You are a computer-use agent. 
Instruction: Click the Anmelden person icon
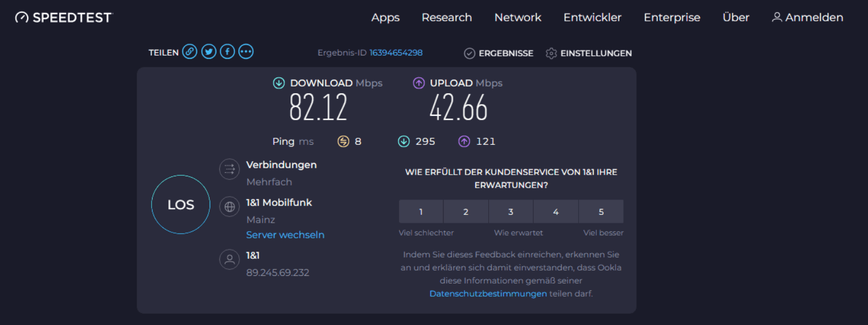point(777,18)
